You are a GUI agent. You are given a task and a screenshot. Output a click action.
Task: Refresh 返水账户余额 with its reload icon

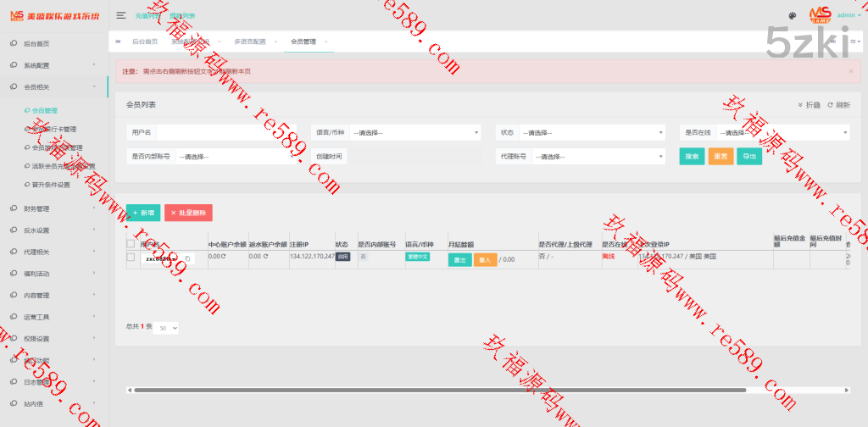[x=265, y=257]
